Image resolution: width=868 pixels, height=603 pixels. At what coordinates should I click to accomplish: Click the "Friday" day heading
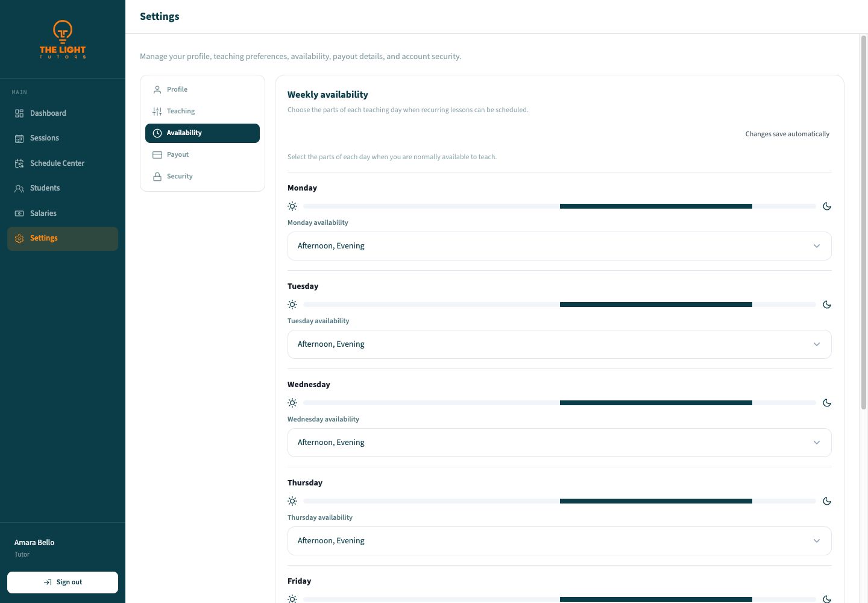300,581
